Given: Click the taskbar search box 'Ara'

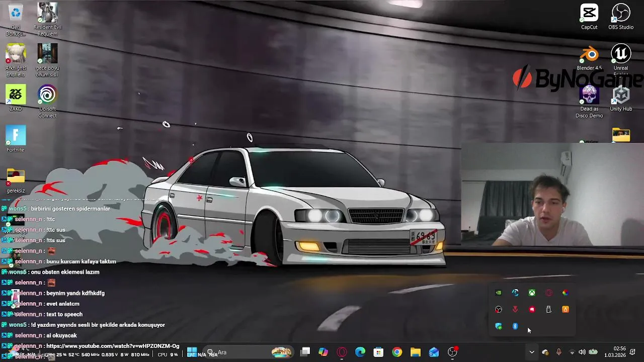Looking at the screenshot, I should click(x=249, y=352).
